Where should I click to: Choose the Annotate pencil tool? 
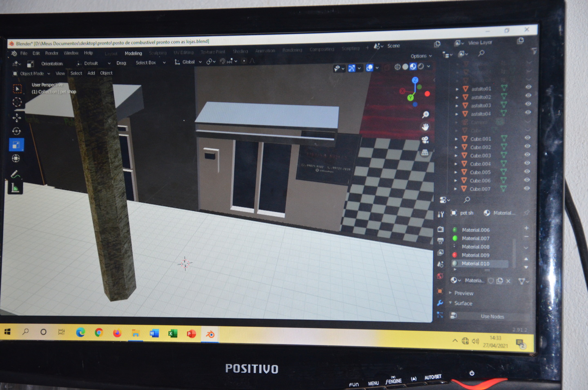[16, 175]
